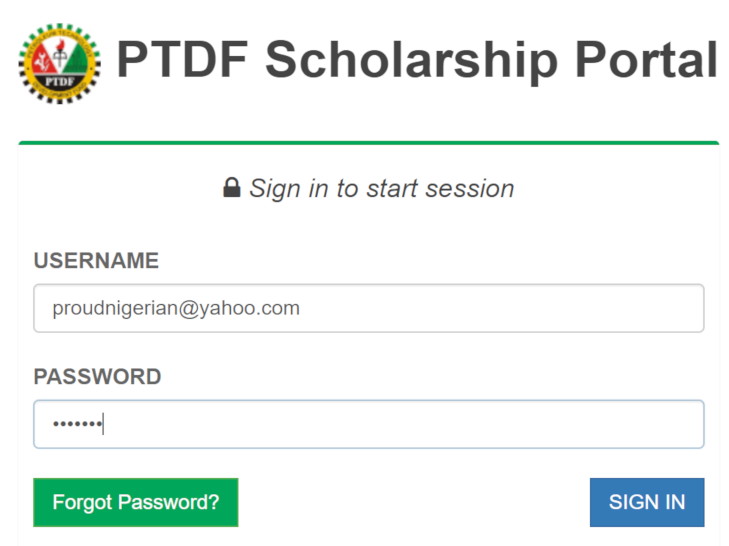Focus the username input field
The height and width of the screenshot is (546, 729).
point(369,308)
